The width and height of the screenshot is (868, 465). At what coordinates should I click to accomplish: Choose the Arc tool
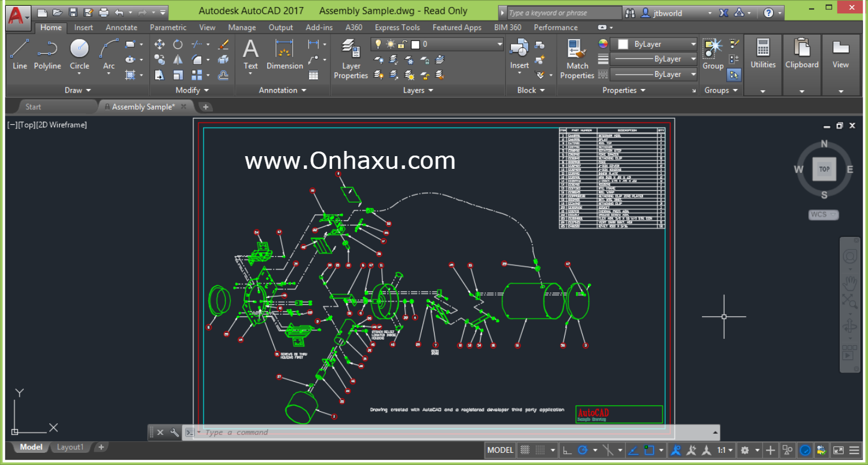[109, 54]
